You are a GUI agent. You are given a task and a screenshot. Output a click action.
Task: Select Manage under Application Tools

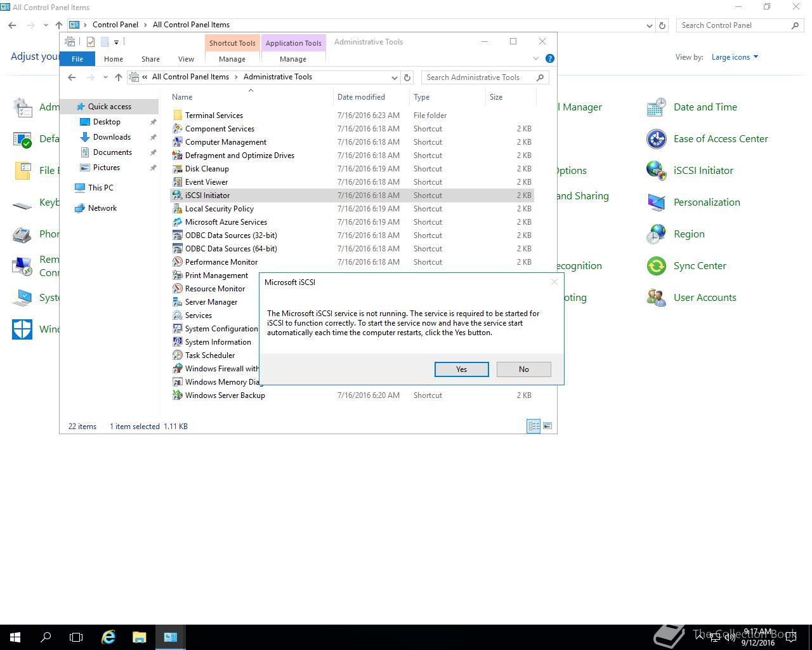(293, 59)
